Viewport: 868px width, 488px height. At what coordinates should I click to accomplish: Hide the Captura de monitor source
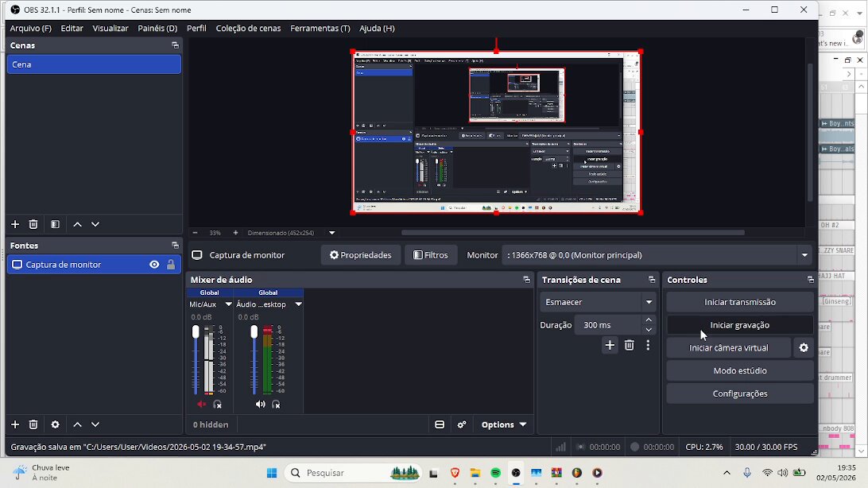pos(154,265)
